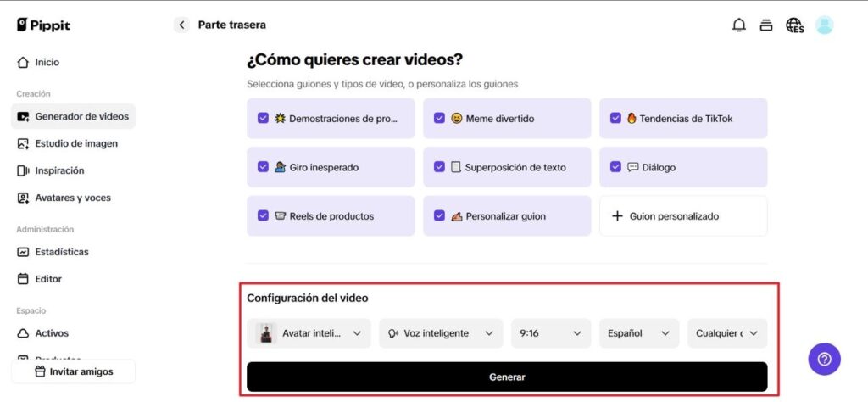Click the avatar thumbnail in video settings
868x402 pixels.
click(266, 333)
